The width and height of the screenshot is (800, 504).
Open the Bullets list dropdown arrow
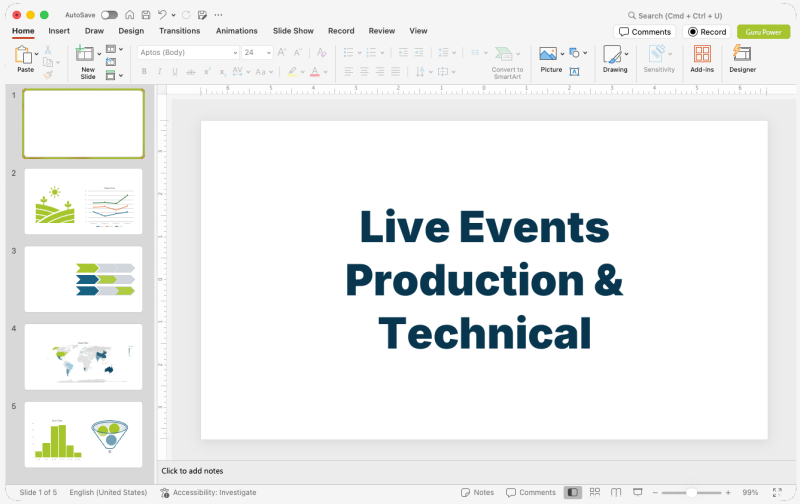tap(359, 53)
